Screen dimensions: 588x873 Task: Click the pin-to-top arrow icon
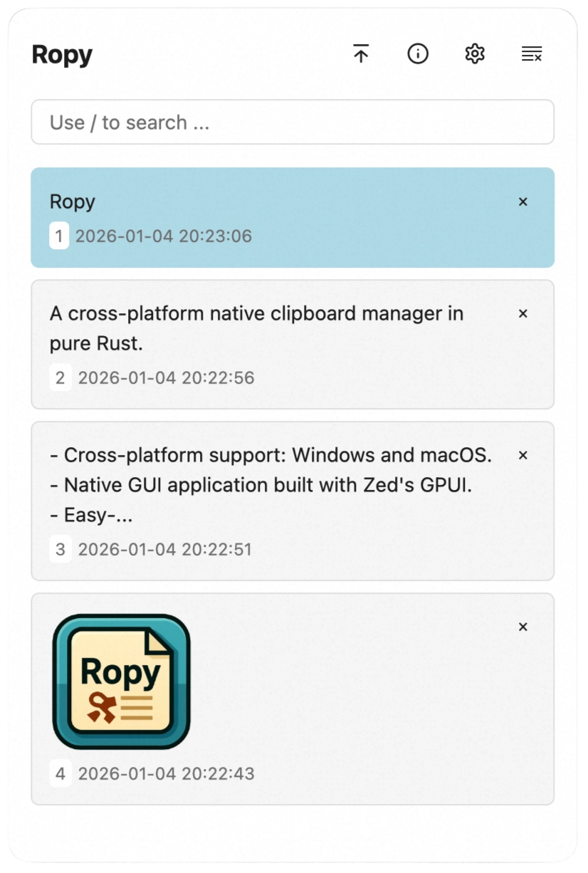pos(362,53)
